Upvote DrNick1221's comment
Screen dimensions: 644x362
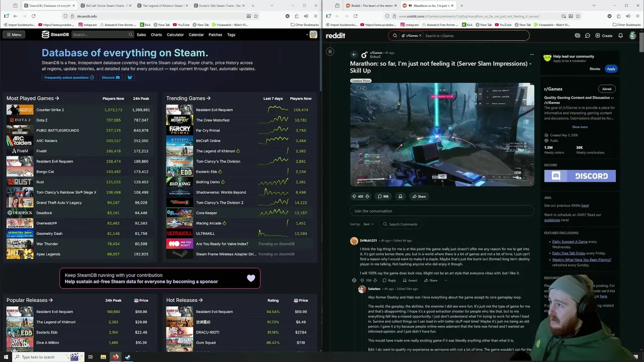(362, 281)
